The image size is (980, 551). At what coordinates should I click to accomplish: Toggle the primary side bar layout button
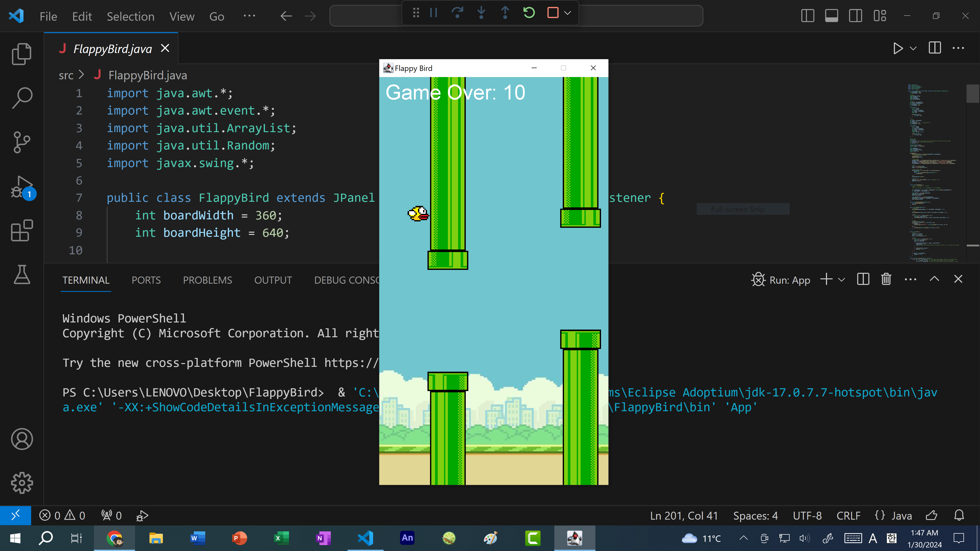click(807, 16)
